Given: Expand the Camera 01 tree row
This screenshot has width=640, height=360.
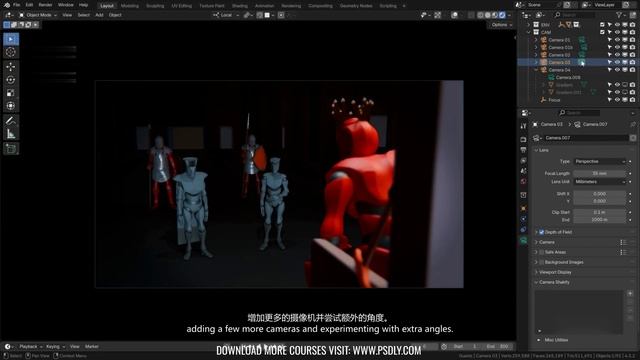Looking at the screenshot, I should [x=536, y=40].
